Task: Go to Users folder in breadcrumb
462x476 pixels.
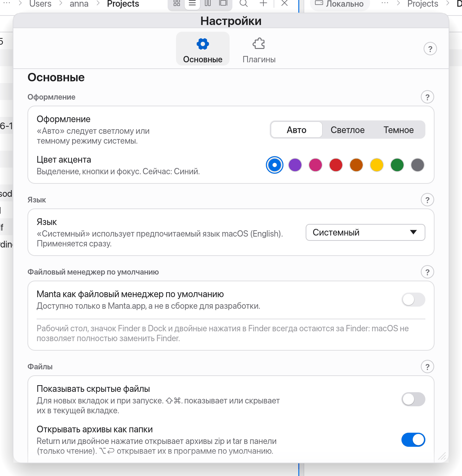Action: [x=40, y=4]
